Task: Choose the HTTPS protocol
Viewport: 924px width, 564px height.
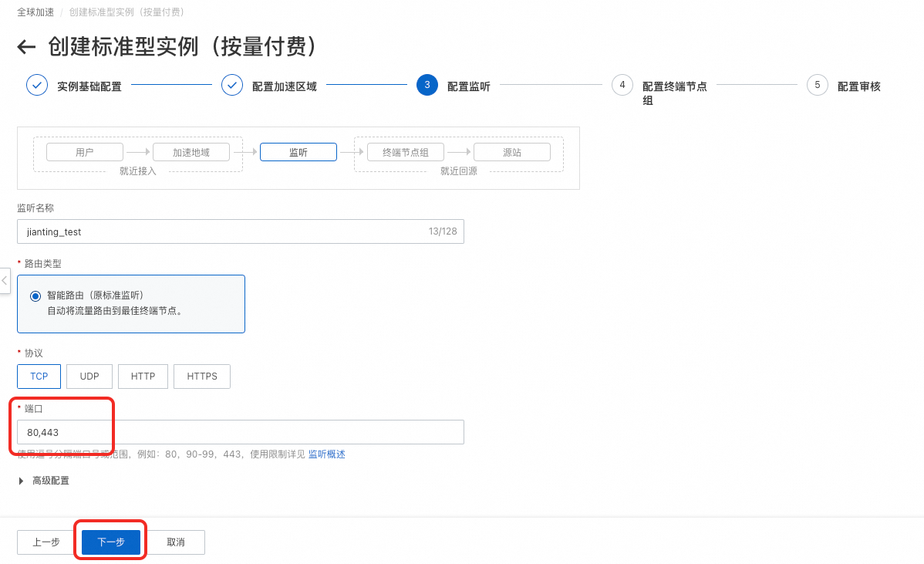Action: (x=202, y=376)
